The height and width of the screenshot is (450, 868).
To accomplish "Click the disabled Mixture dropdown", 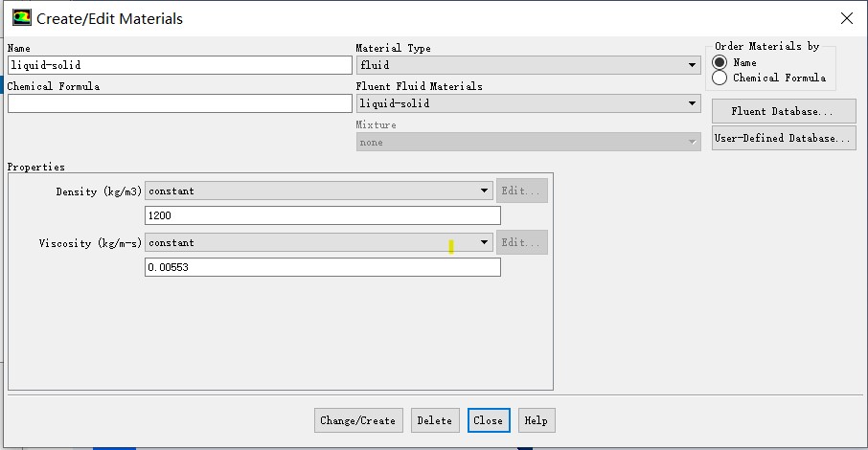I will coord(528,142).
